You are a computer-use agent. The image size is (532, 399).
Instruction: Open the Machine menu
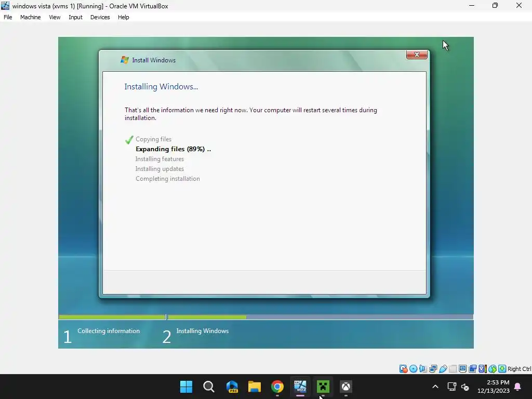31,17
